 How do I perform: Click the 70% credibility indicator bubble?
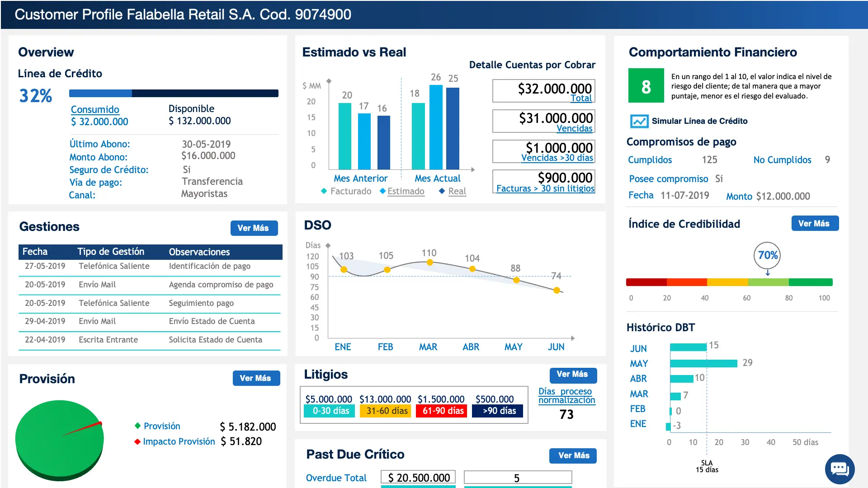pyautogui.click(x=767, y=255)
